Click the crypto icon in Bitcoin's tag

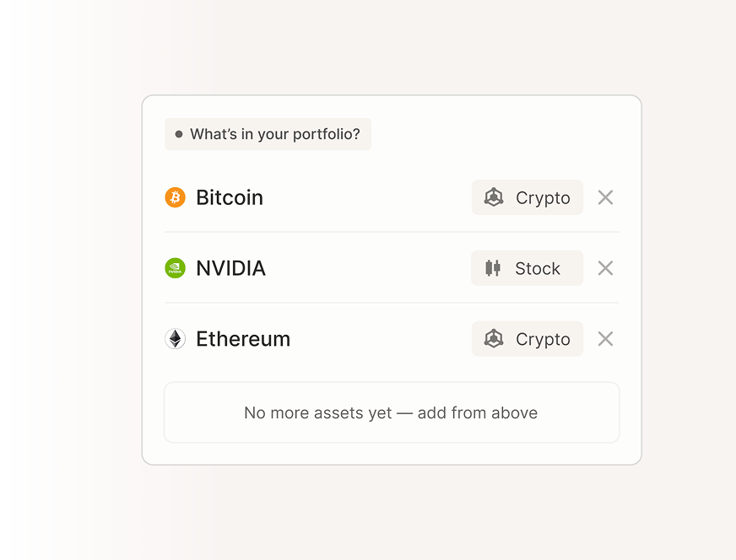(x=494, y=197)
